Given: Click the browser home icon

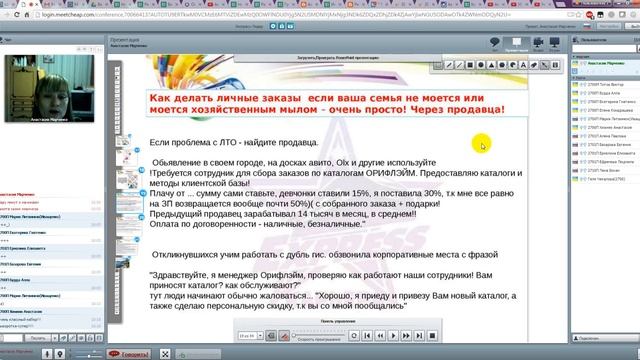Looking at the screenshot, I should pos(27,15).
